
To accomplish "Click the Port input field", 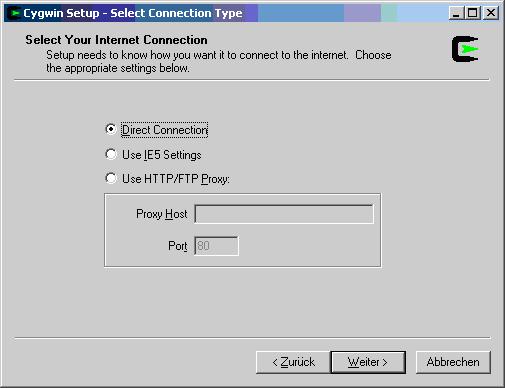I will (x=216, y=246).
